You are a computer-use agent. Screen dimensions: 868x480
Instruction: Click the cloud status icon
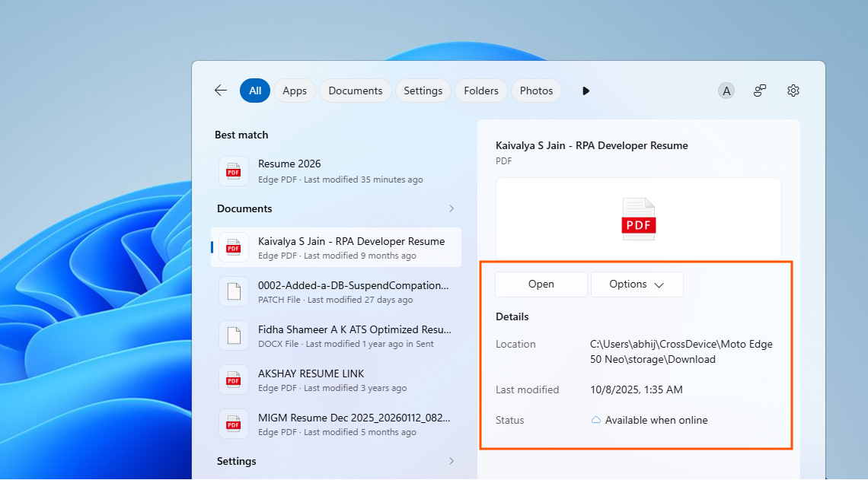(x=595, y=420)
